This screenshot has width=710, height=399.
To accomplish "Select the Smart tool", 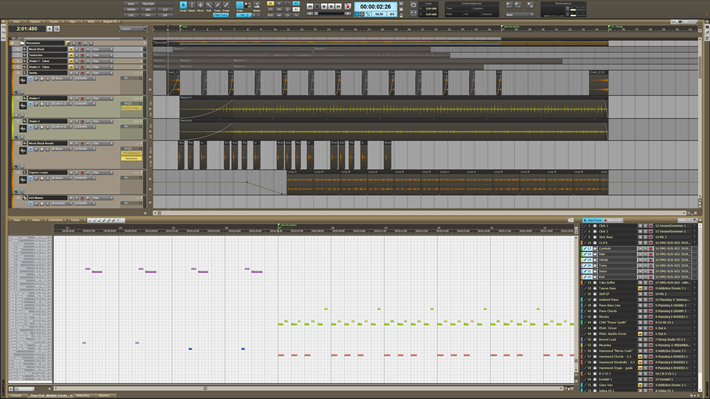I will point(183,6).
